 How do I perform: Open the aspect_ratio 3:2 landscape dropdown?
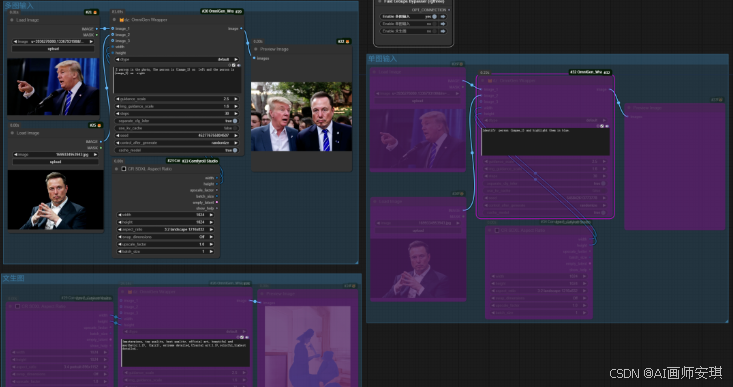click(x=165, y=229)
